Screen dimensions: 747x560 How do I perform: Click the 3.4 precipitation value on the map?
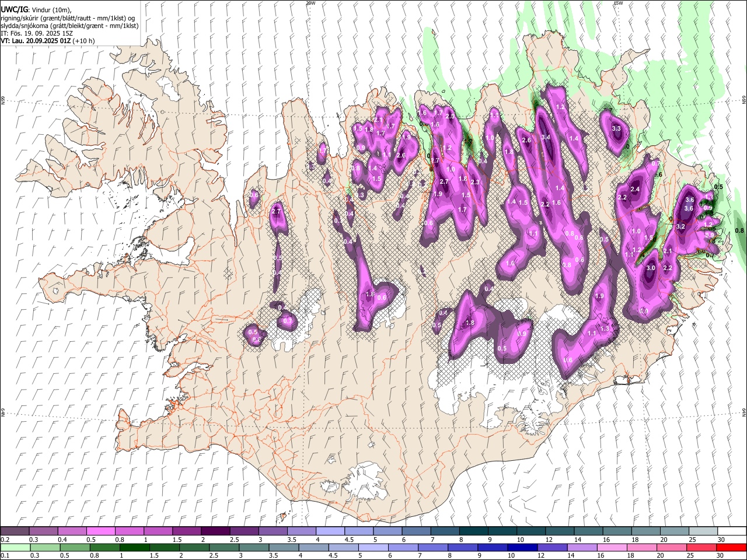tap(546, 137)
